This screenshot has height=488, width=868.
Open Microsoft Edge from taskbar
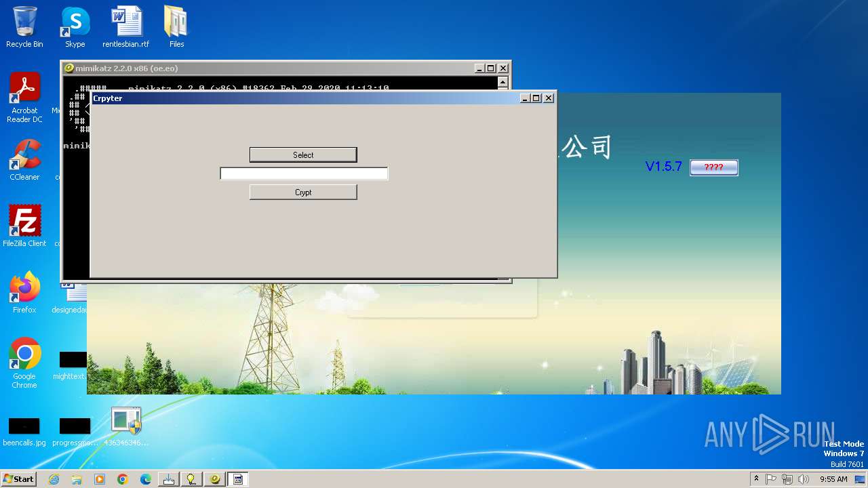click(146, 479)
